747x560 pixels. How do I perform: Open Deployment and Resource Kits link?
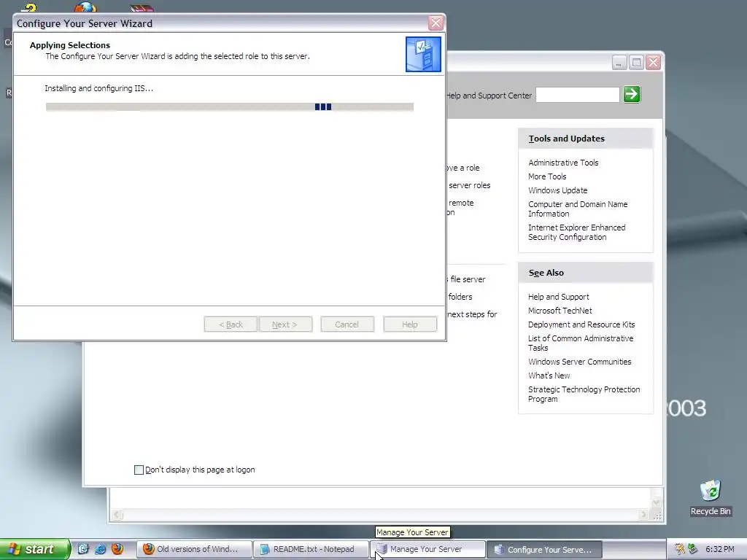tap(581, 324)
